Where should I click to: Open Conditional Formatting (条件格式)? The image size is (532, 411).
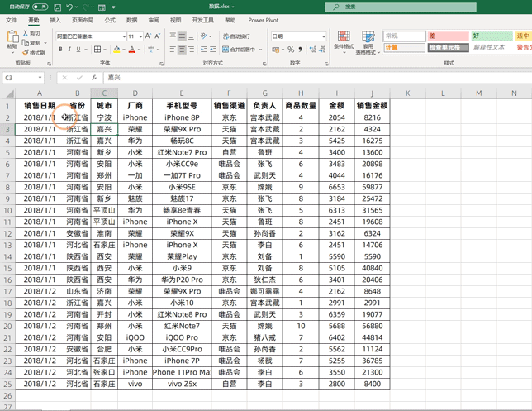[344, 42]
